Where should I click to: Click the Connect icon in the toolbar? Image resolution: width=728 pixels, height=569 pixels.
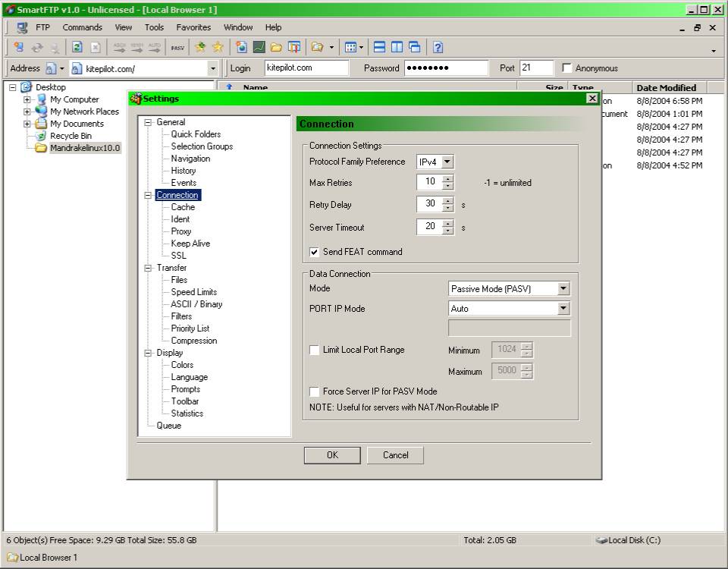(x=19, y=47)
